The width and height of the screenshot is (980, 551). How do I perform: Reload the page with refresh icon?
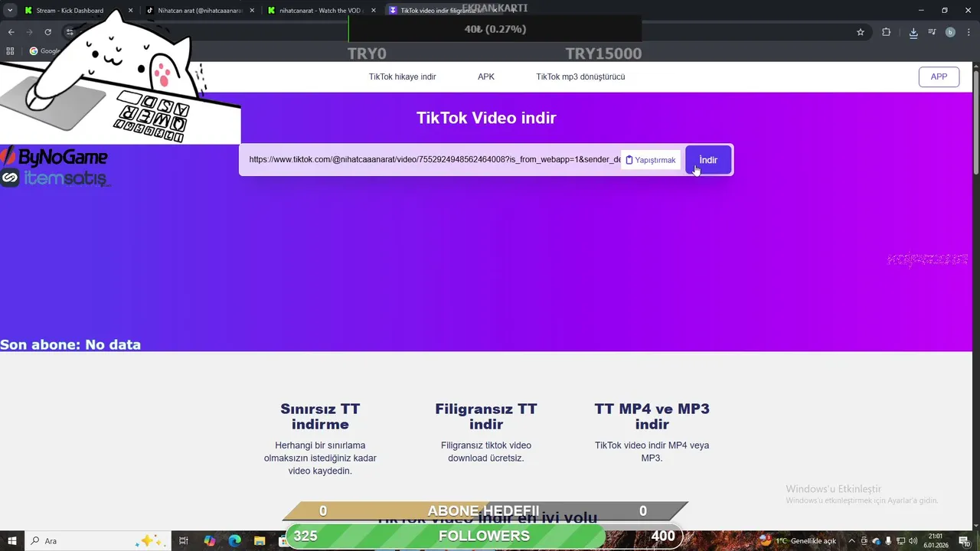pyautogui.click(x=47, y=32)
